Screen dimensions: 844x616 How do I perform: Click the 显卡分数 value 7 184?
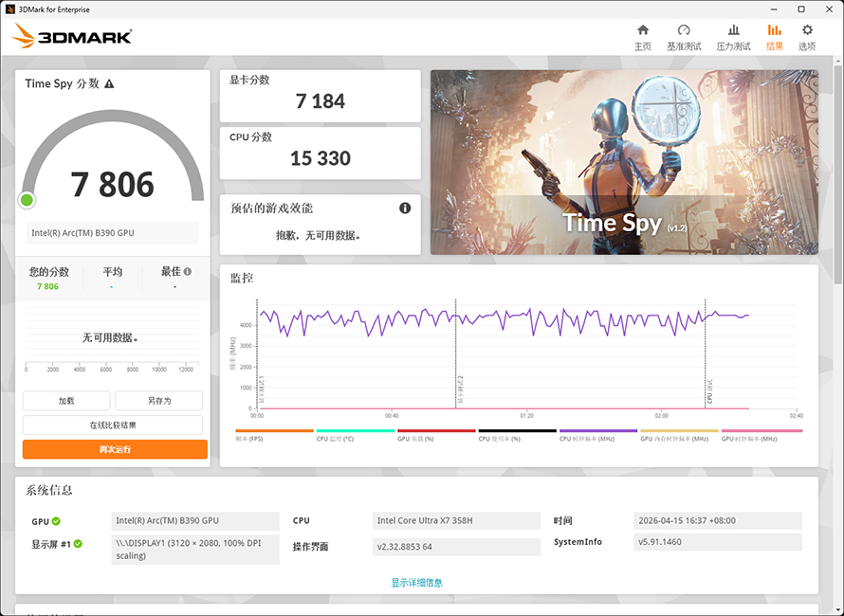(321, 101)
